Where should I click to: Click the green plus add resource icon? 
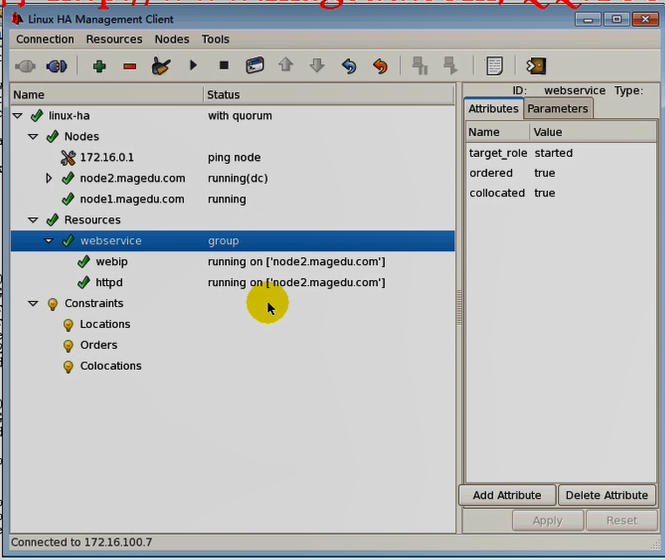tap(99, 66)
